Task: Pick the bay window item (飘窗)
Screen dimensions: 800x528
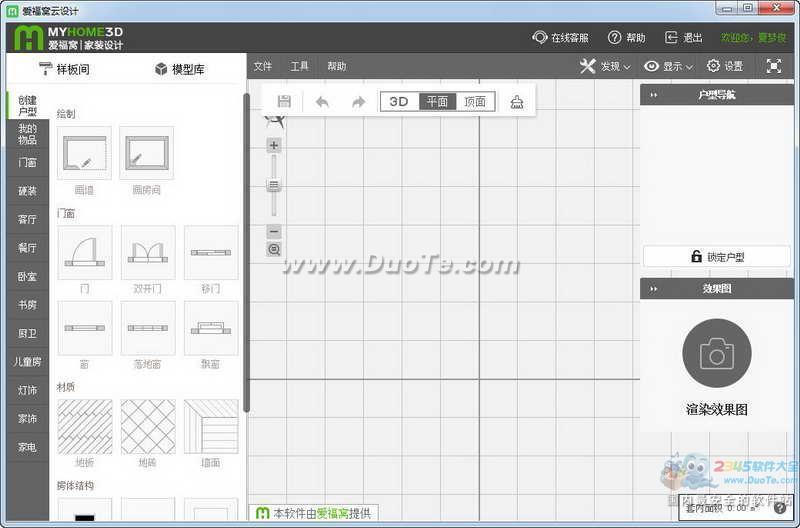Action: 211,328
